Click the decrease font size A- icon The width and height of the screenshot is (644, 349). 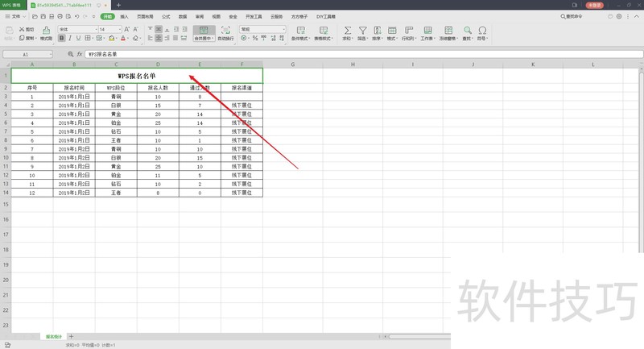point(135,29)
